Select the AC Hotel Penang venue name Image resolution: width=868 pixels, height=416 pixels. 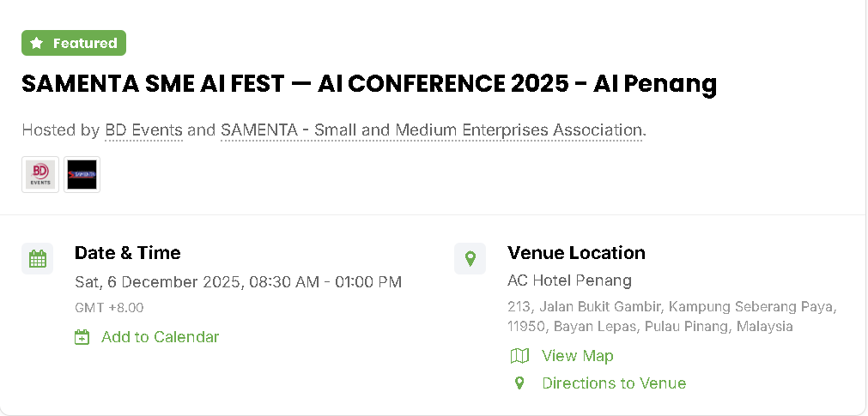click(569, 280)
